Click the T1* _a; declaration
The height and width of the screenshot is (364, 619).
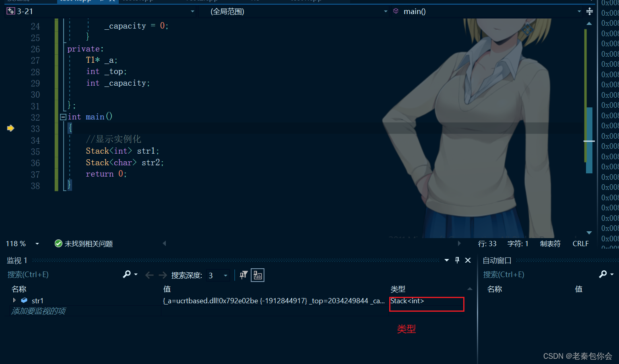(x=101, y=60)
